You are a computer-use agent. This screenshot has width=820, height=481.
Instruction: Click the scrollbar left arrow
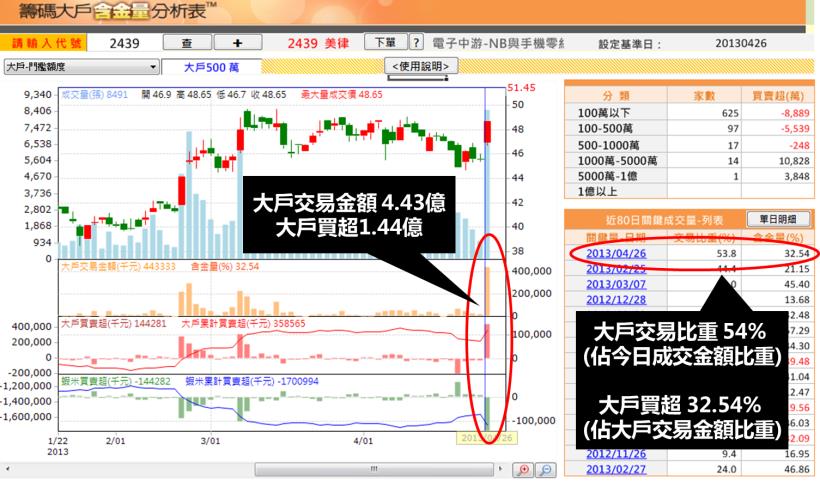(x=7, y=469)
